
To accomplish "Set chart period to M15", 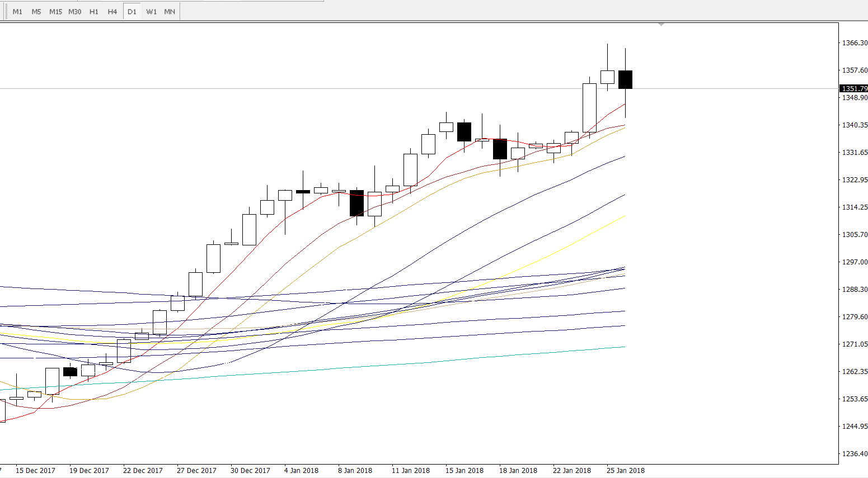I will (55, 12).
